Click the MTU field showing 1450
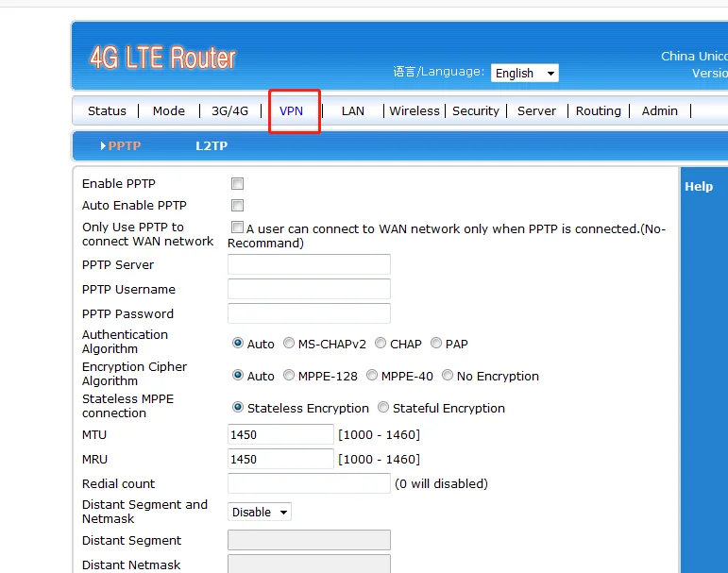This screenshot has width=728, height=573. coord(280,434)
